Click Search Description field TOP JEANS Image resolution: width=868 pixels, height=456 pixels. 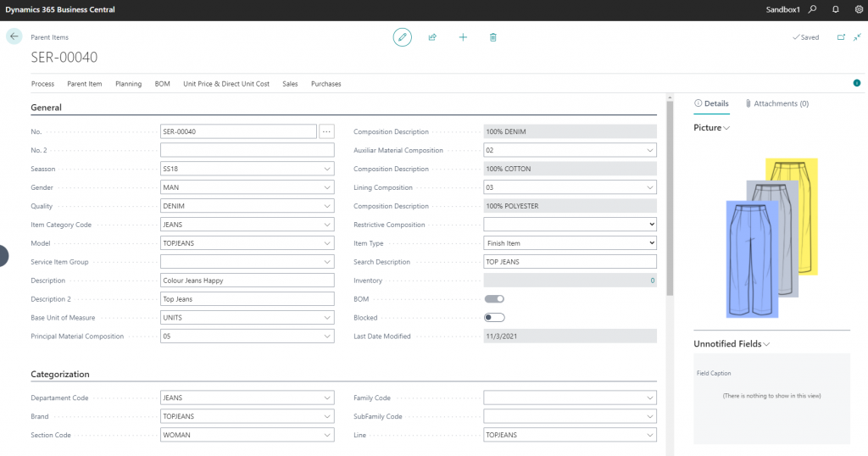(570, 262)
